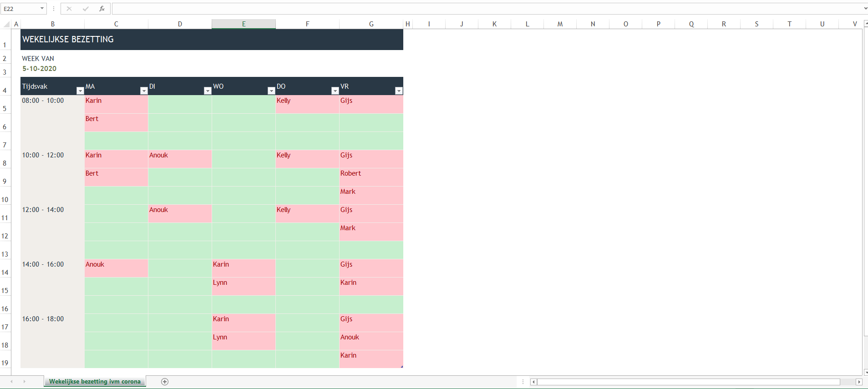Click the Insert Function fx icon
The image size is (868, 389).
click(102, 9)
